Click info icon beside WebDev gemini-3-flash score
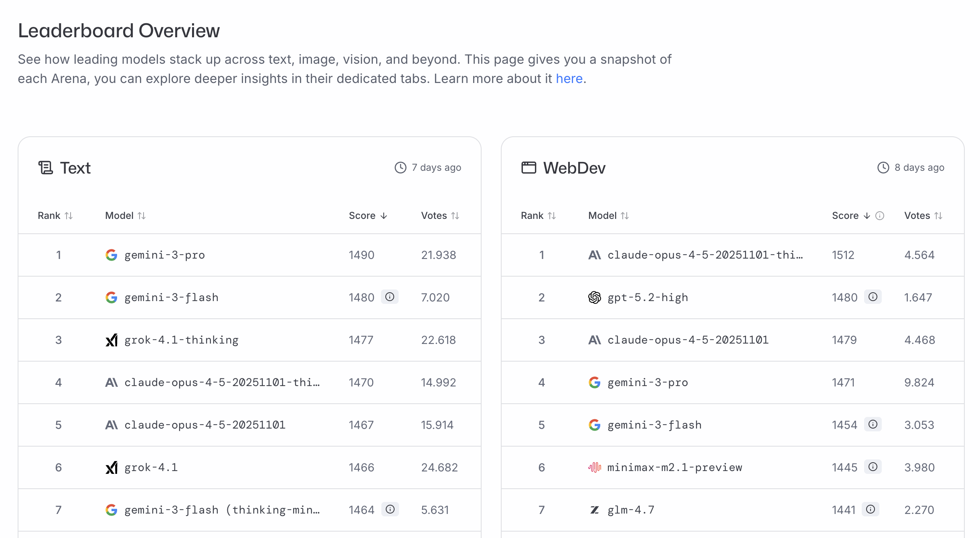 tap(873, 424)
